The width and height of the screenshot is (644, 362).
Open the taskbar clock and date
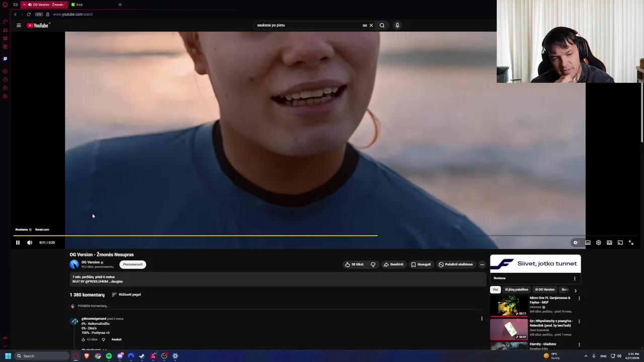[x=632, y=356]
